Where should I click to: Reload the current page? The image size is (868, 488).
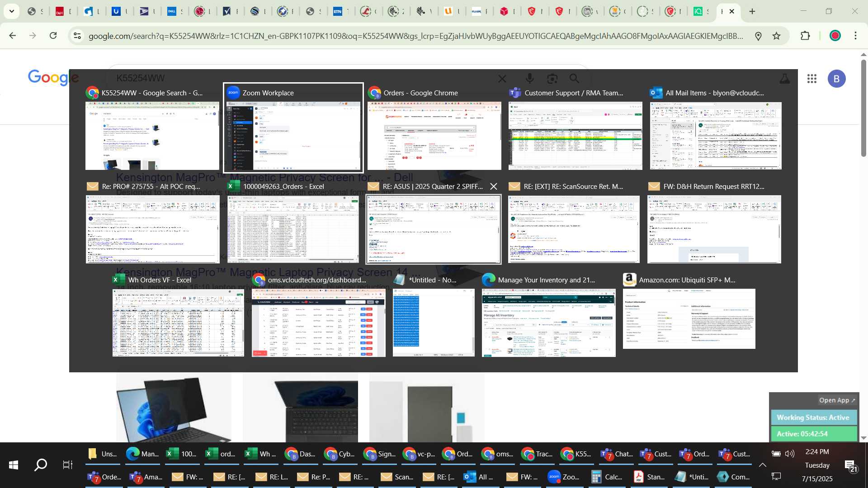(x=53, y=36)
